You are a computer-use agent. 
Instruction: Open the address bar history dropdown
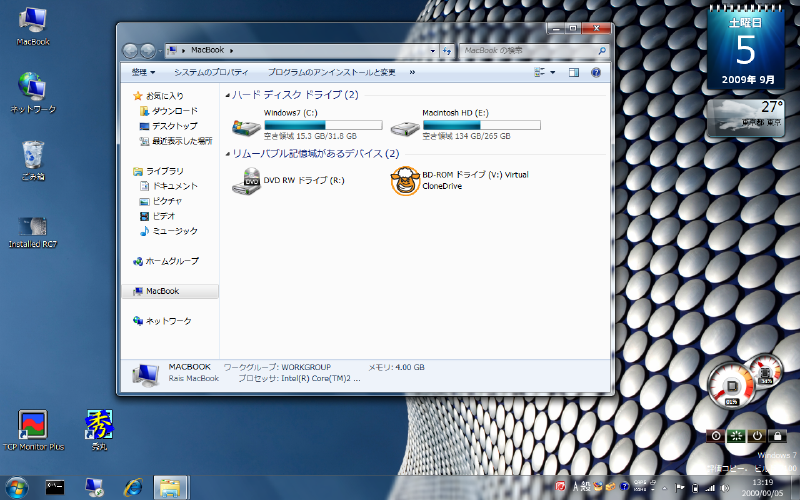point(433,51)
